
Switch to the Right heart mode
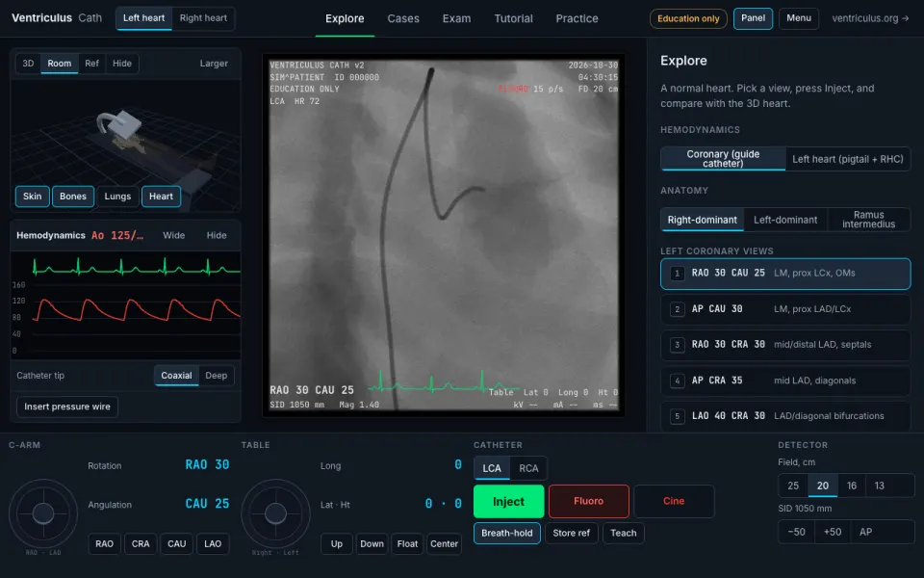(x=203, y=18)
